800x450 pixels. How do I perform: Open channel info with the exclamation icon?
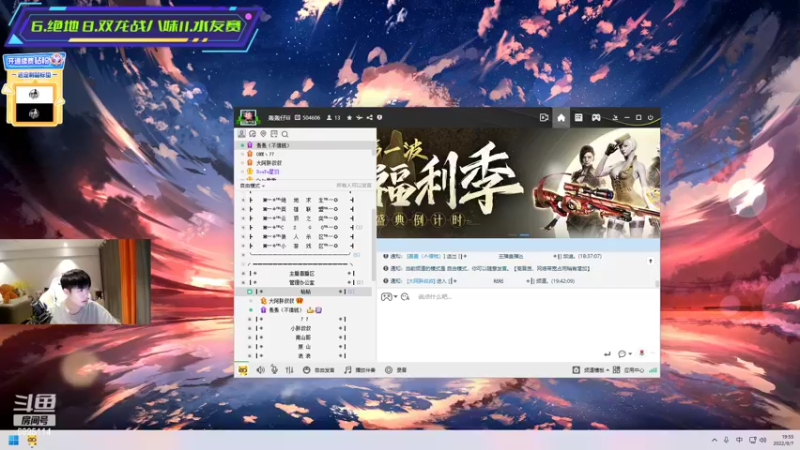click(380, 118)
